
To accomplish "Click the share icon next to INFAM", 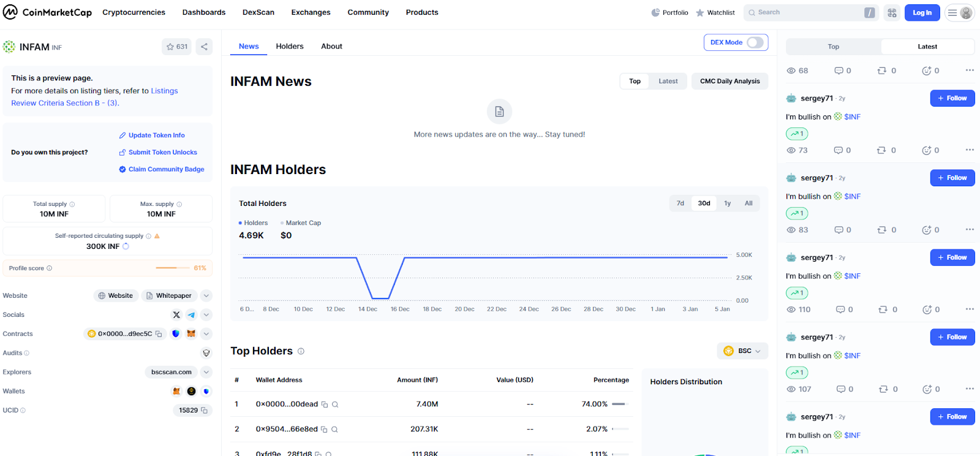I will 204,47.
